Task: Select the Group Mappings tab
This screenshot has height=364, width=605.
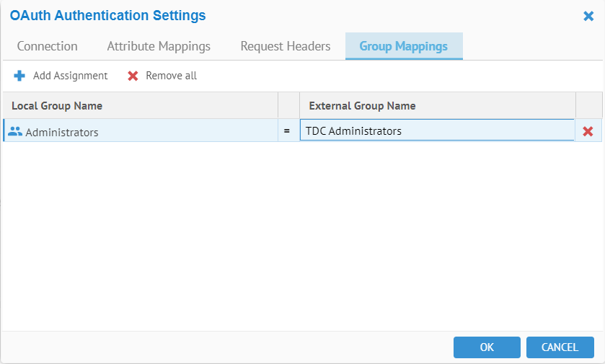Action: pos(404,46)
